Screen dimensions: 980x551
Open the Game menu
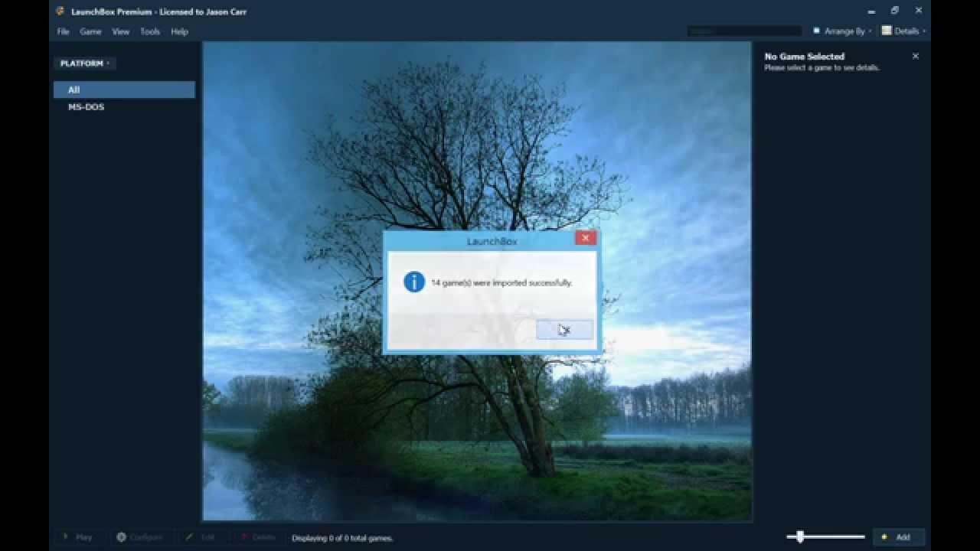(x=90, y=31)
